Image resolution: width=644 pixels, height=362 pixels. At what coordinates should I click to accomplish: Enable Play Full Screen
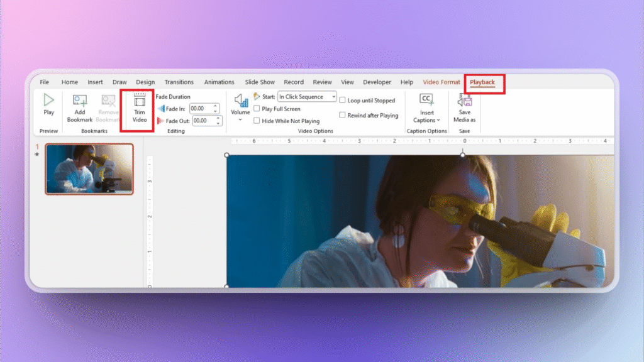(x=257, y=108)
